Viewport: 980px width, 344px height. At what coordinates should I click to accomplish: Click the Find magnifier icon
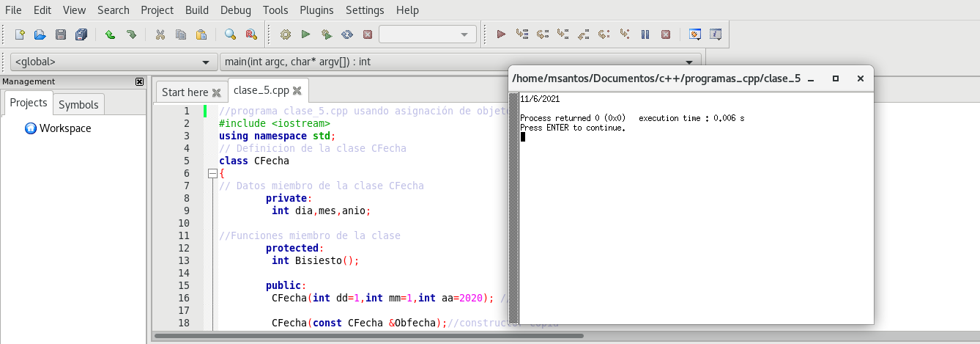pos(230,34)
